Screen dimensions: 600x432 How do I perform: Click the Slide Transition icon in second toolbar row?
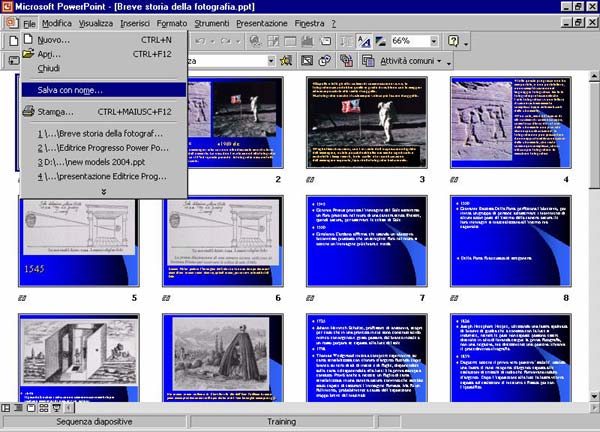[14, 60]
